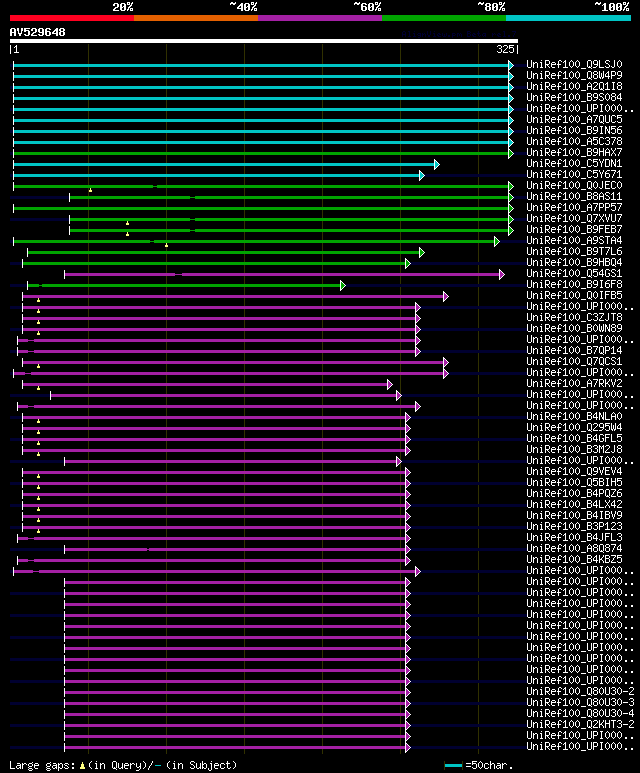
Task: Select the UniRef100_A9STA4 label
Action: (x=574, y=241)
